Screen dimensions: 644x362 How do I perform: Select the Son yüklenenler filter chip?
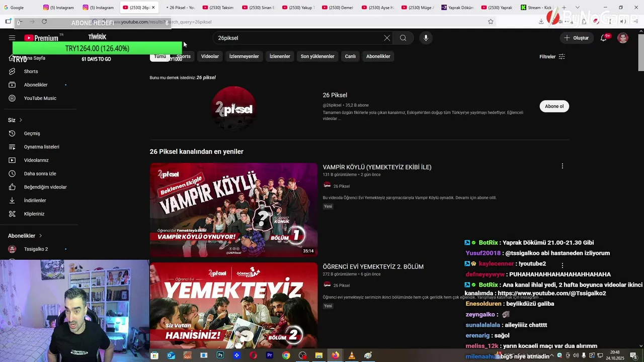pos(317,56)
